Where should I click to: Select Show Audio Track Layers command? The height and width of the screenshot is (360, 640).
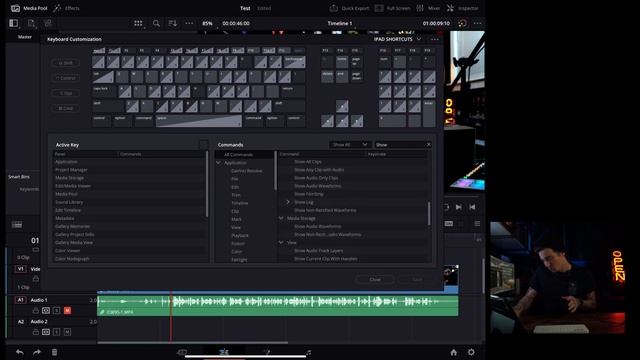(x=318, y=251)
